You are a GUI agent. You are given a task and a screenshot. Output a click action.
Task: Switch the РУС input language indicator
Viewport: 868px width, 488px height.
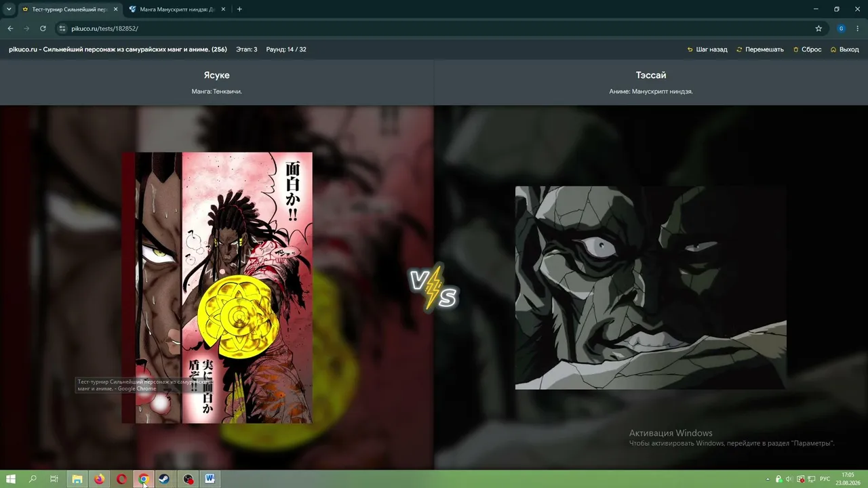point(825,479)
